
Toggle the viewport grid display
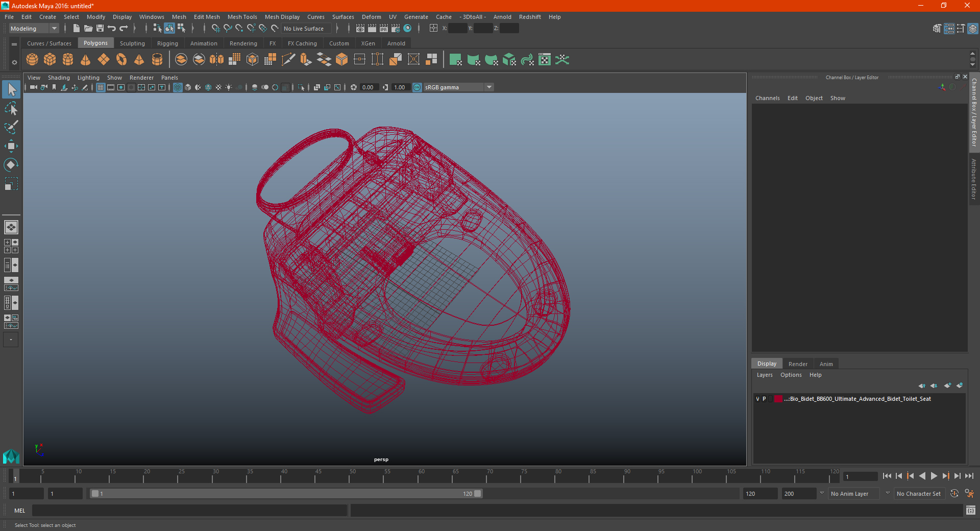click(101, 87)
